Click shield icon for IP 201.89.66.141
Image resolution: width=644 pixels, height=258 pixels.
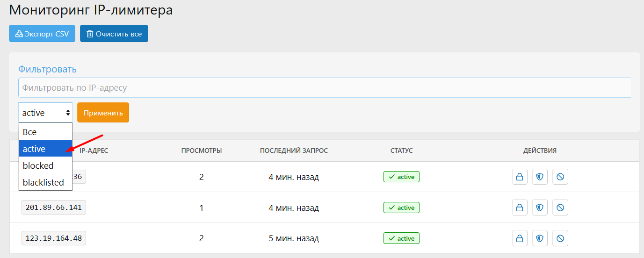pos(540,208)
